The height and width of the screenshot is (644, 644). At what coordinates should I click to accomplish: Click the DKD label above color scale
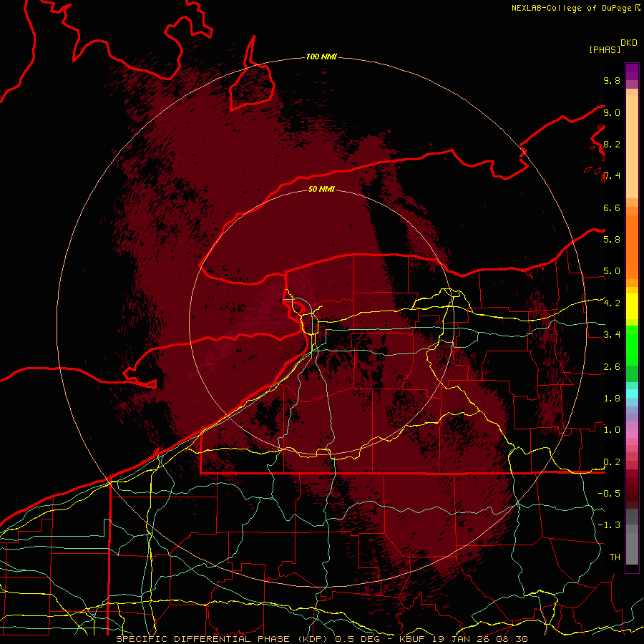[x=629, y=43]
